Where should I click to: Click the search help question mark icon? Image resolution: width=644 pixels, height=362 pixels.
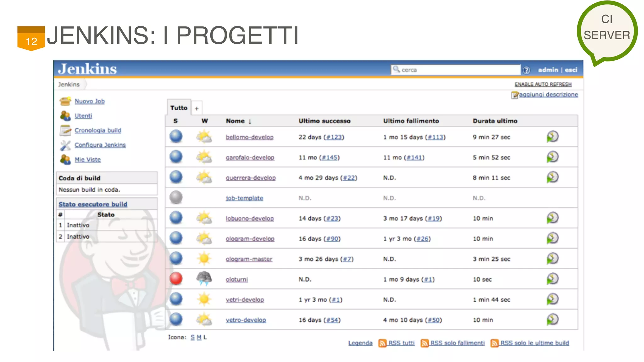526,70
